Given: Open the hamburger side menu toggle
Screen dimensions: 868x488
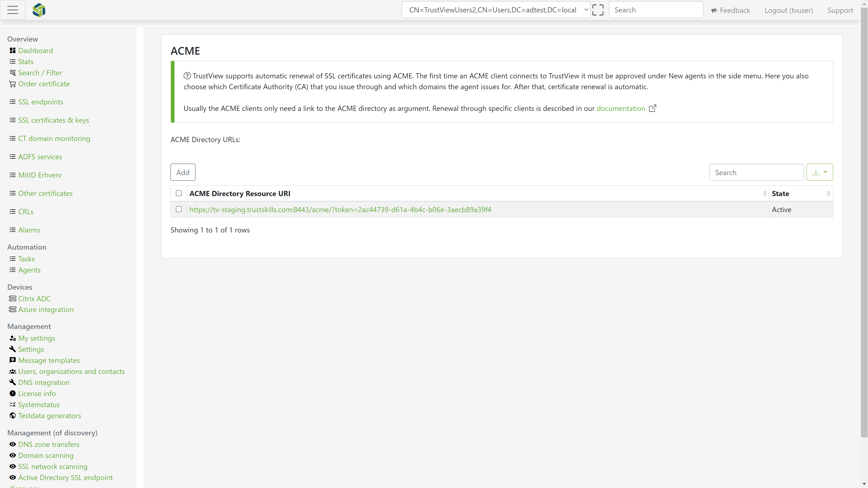Looking at the screenshot, I should click(x=12, y=10).
